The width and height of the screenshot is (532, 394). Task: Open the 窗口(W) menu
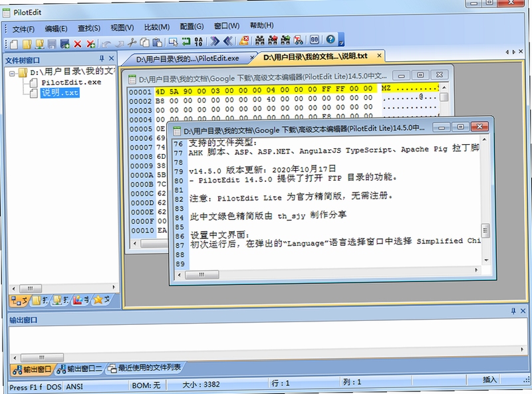tap(227, 25)
